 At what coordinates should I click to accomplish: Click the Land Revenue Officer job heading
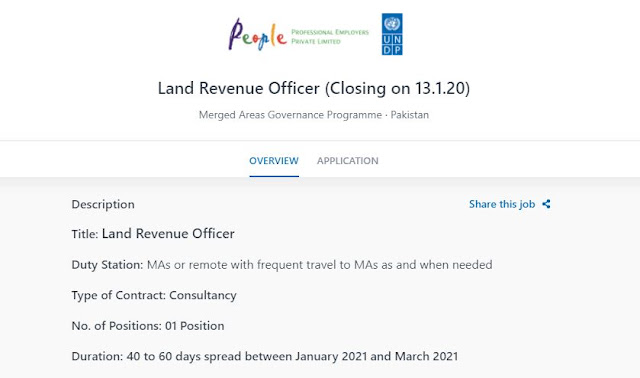tap(313, 89)
